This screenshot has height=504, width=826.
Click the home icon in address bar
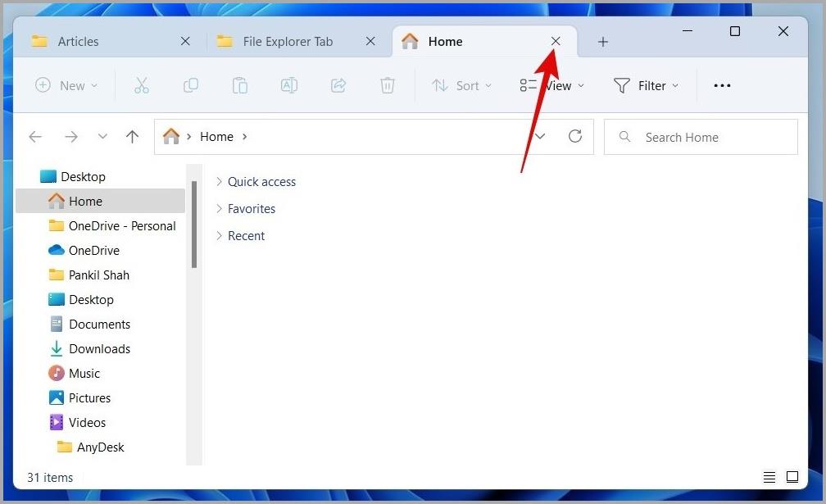click(171, 136)
